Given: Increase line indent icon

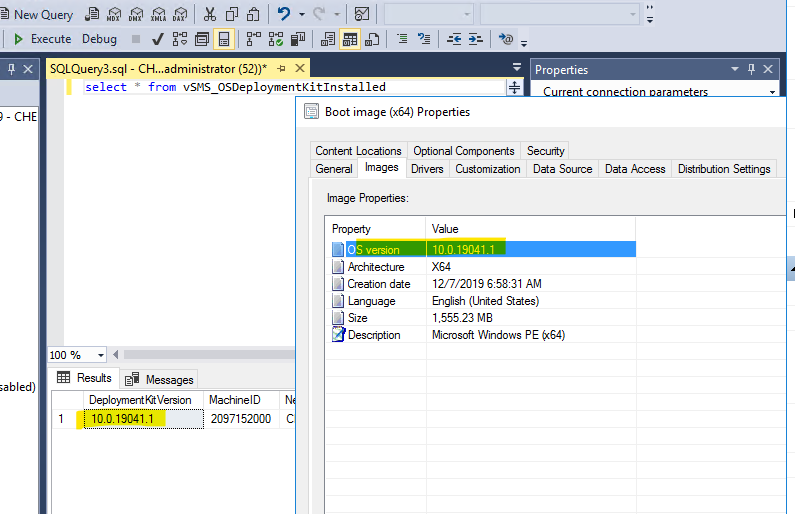Looking at the screenshot, I should (476, 39).
